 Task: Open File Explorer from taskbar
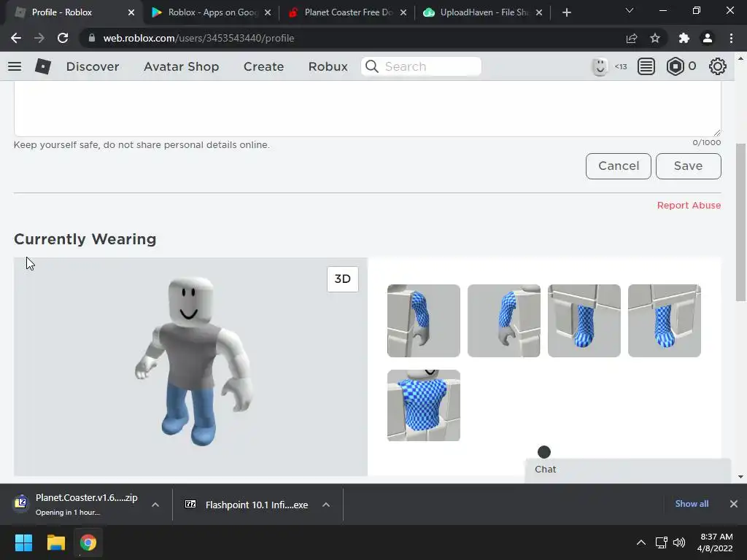[x=55, y=542]
